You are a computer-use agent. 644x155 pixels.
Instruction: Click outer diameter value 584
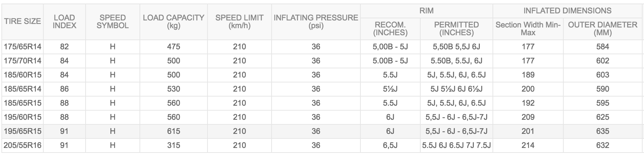coord(602,46)
